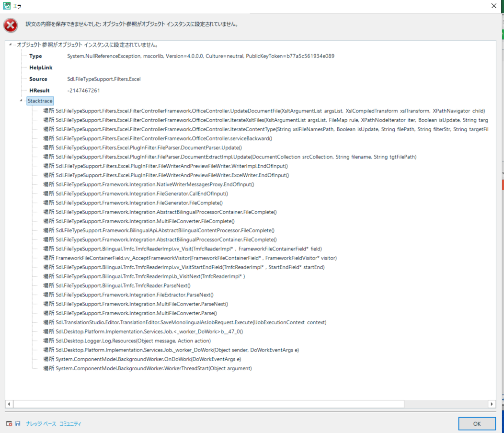Close the エラー dialog window
This screenshot has height=433, width=504.
pyautogui.click(x=494, y=6)
